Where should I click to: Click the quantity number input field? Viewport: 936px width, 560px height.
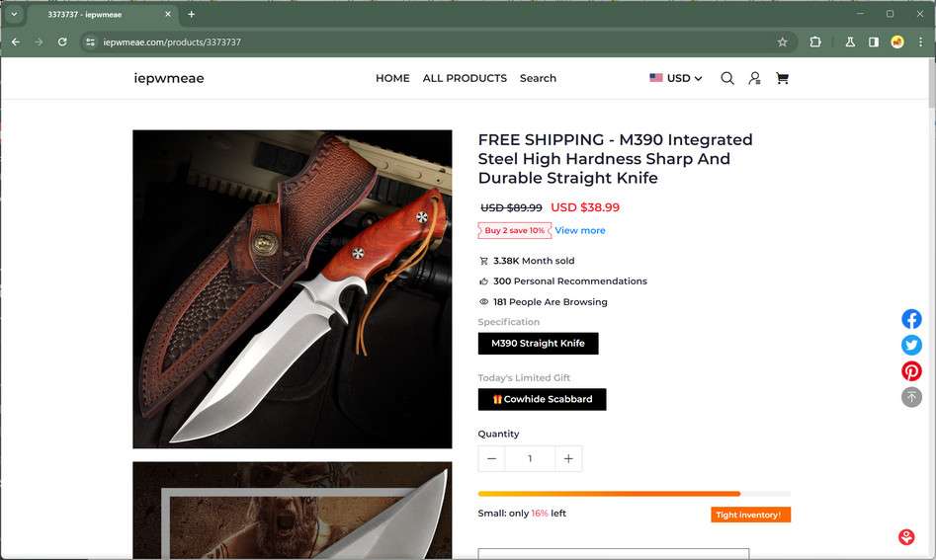point(530,458)
